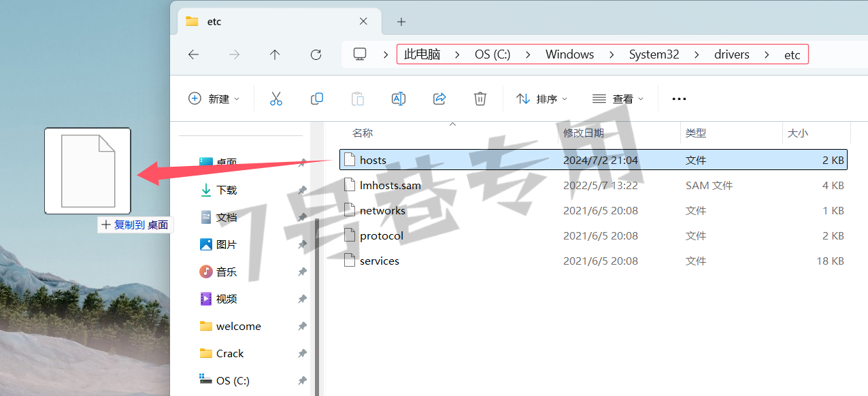Open the 排序 sort dropdown
The image size is (868, 396).
click(x=541, y=99)
